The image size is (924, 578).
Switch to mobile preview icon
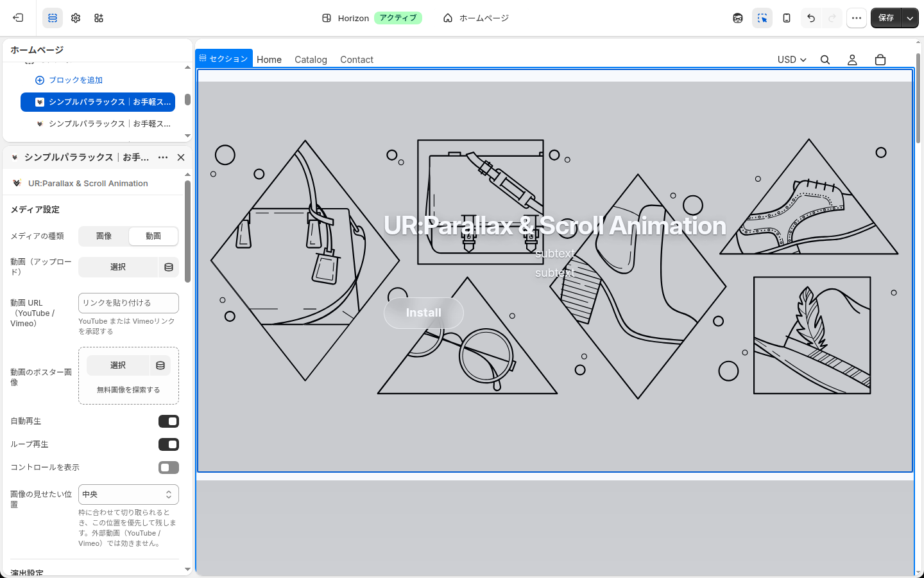pyautogui.click(x=787, y=18)
